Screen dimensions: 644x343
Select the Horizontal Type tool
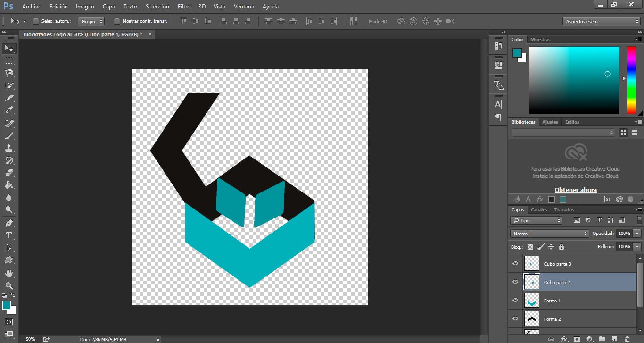(x=9, y=235)
